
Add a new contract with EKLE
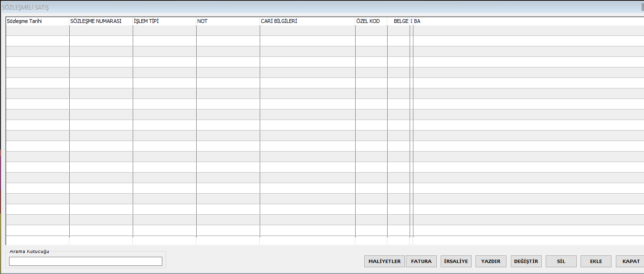(x=596, y=261)
